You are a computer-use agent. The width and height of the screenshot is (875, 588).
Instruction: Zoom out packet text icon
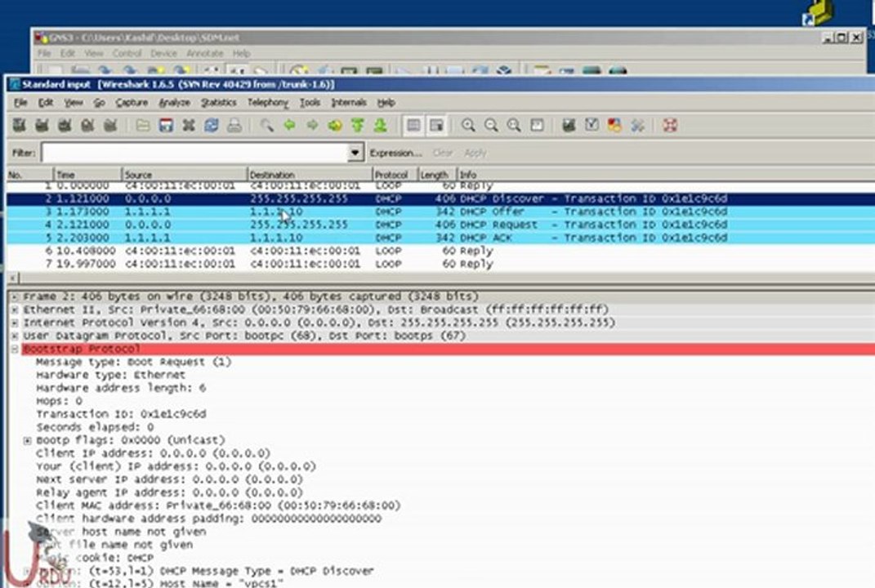[x=491, y=126]
